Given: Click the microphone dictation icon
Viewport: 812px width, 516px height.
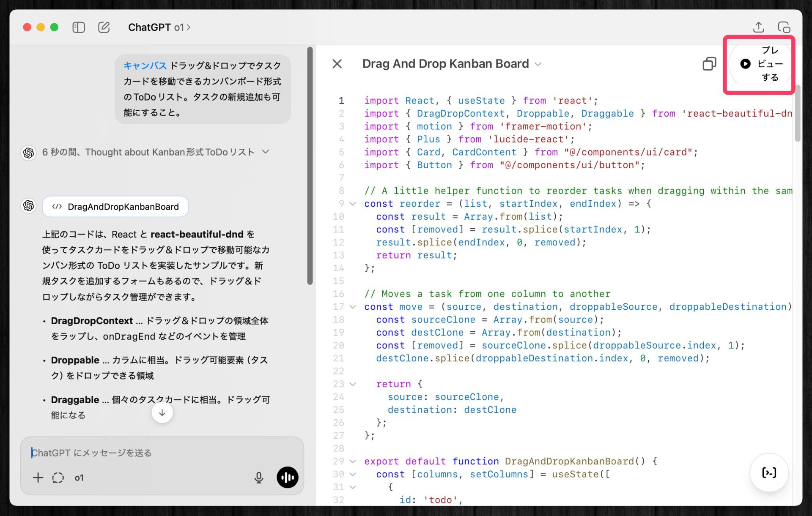Looking at the screenshot, I should tap(258, 478).
